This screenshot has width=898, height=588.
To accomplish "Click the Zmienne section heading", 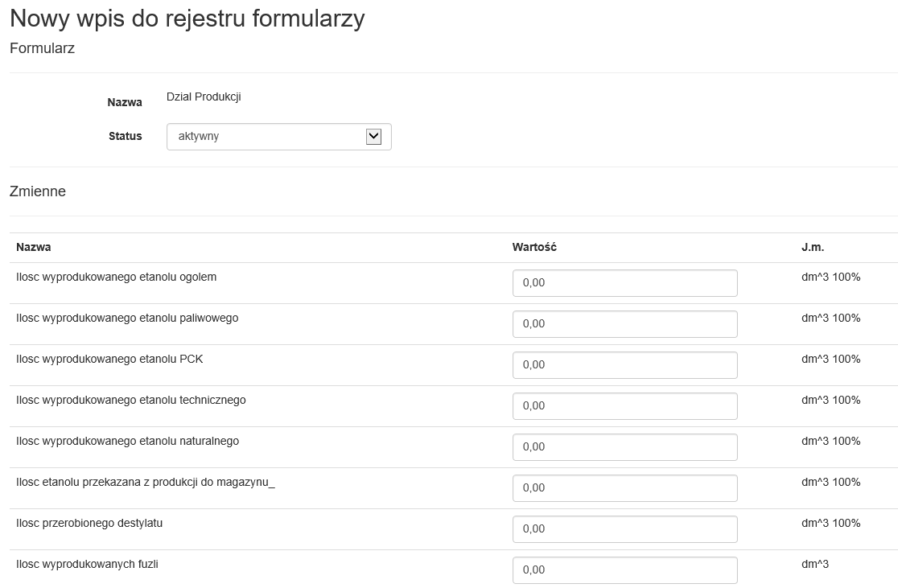I will (38, 191).
